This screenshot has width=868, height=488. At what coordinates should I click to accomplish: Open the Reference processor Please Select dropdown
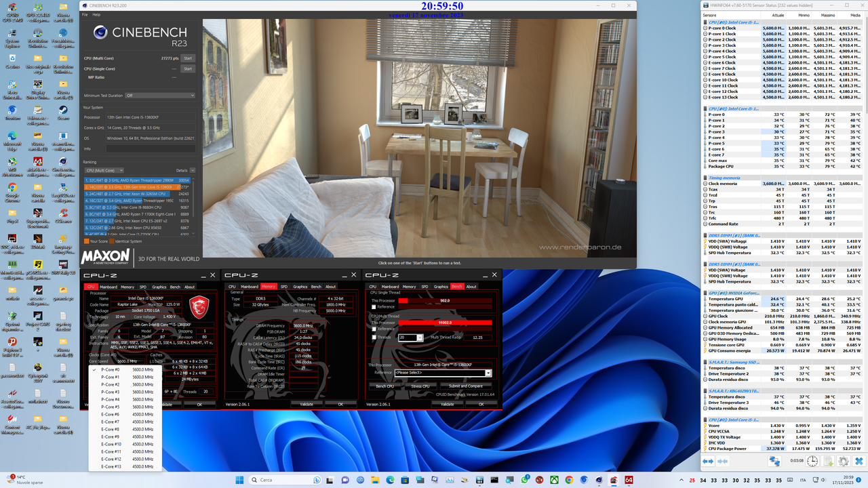point(440,372)
